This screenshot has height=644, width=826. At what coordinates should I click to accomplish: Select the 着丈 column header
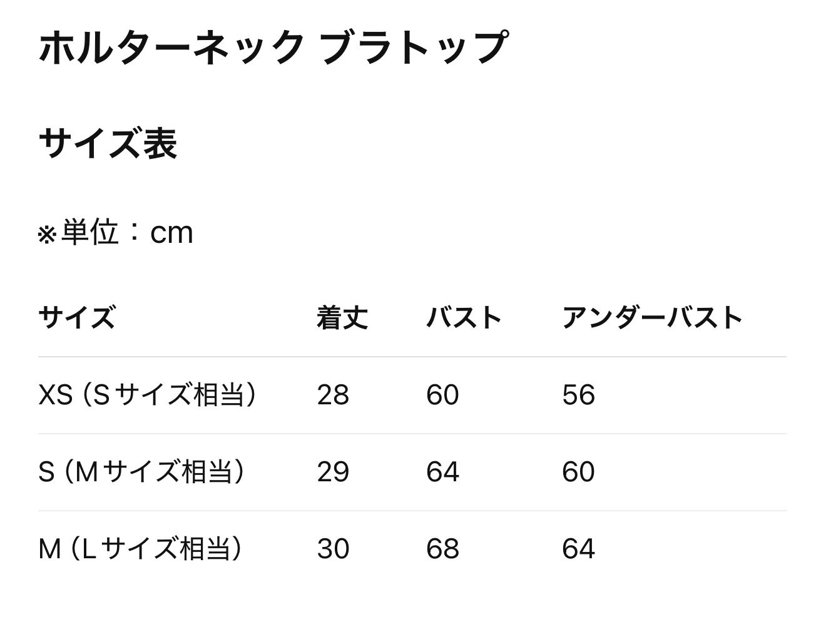click(x=342, y=317)
